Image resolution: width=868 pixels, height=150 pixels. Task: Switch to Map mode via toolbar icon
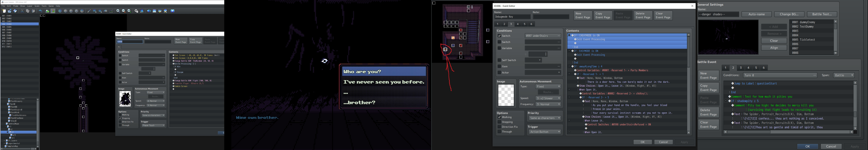point(47,11)
